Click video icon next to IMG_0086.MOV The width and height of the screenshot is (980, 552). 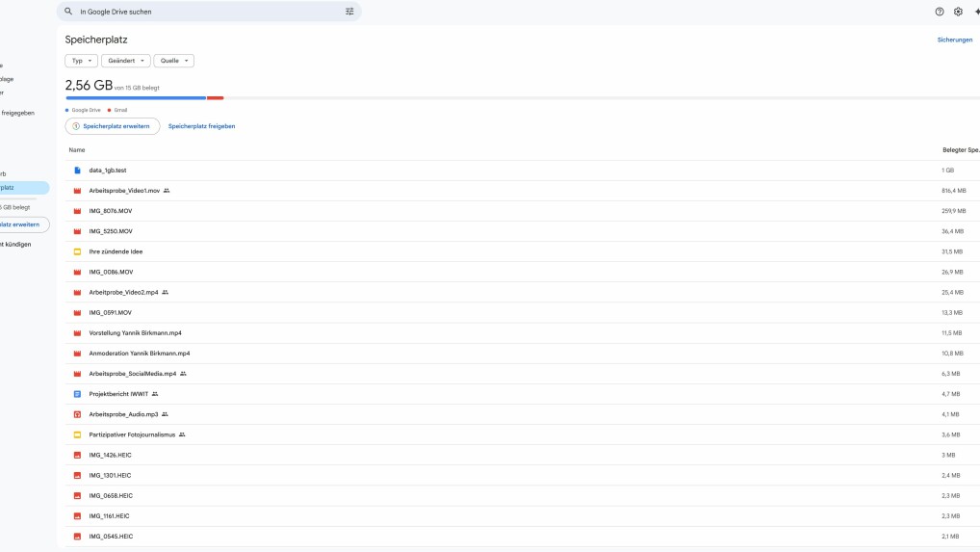tap(78, 272)
